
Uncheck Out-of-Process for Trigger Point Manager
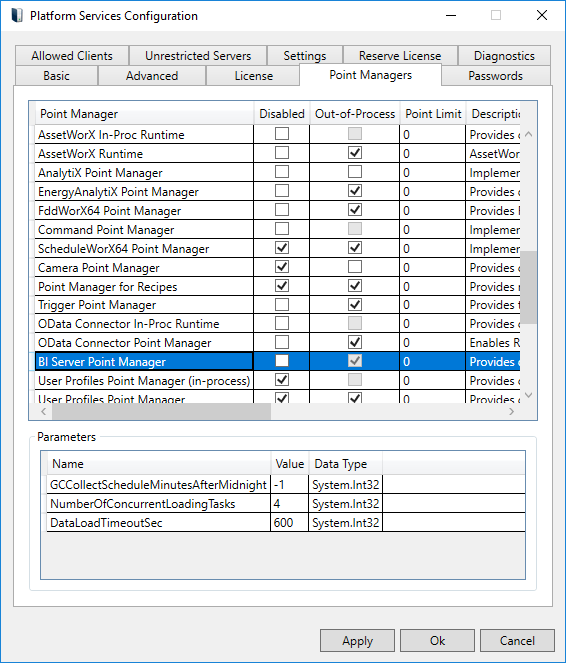355,305
